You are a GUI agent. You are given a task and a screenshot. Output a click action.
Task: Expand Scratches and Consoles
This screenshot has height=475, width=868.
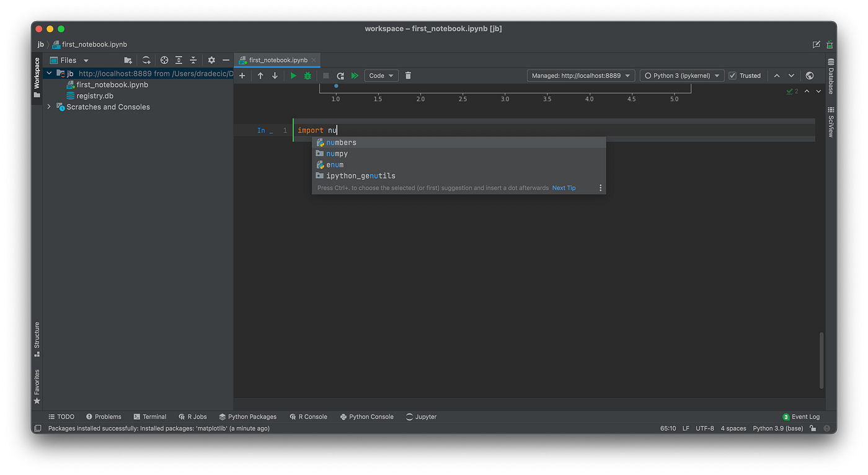click(49, 106)
